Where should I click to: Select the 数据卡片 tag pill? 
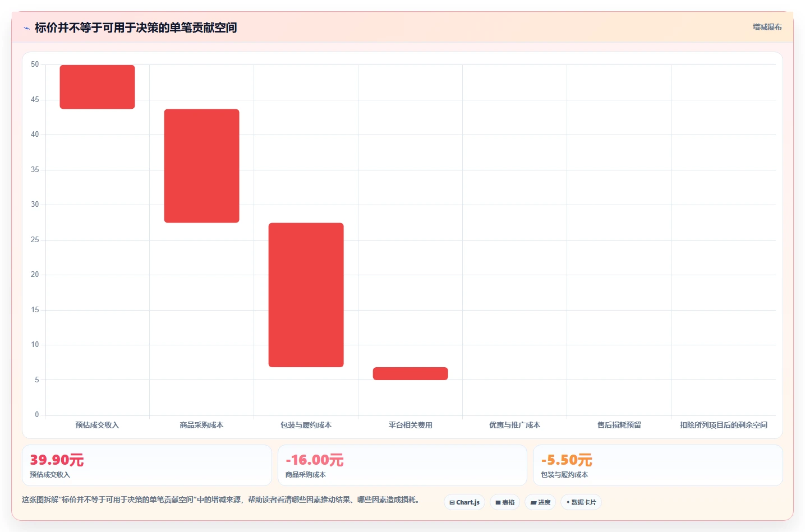coord(581,502)
